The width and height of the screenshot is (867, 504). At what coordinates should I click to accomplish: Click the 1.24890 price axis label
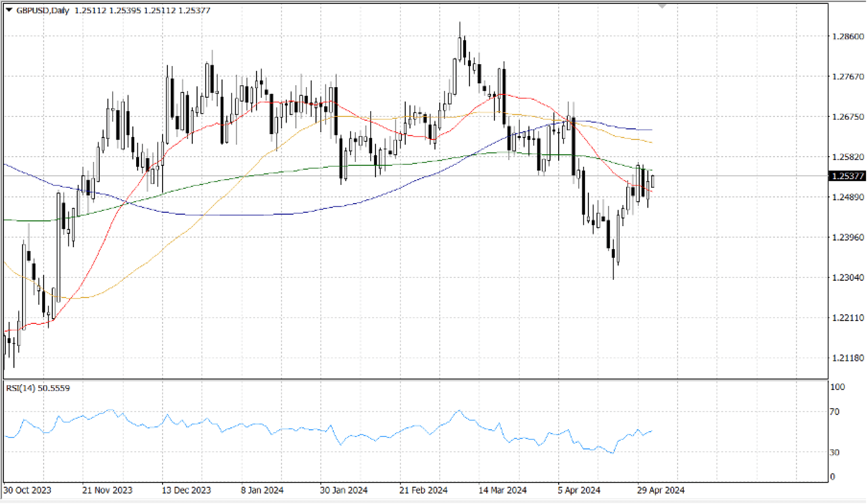click(848, 197)
